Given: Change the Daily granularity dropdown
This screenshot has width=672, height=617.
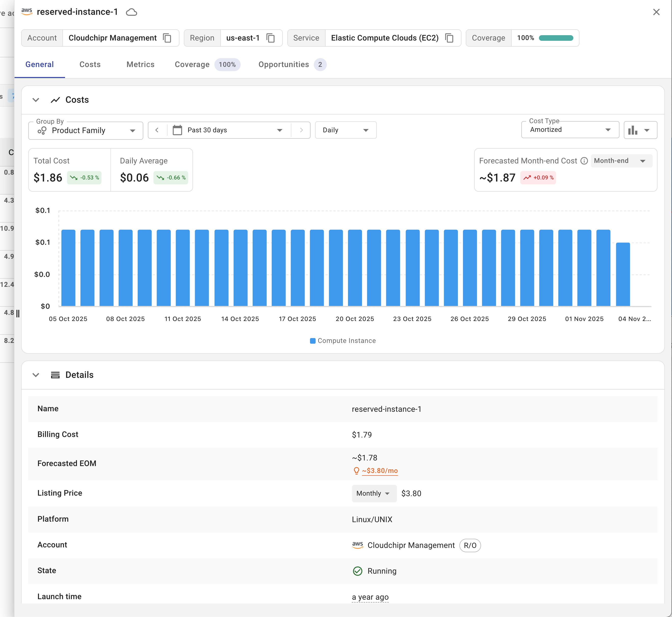Looking at the screenshot, I should coord(345,130).
